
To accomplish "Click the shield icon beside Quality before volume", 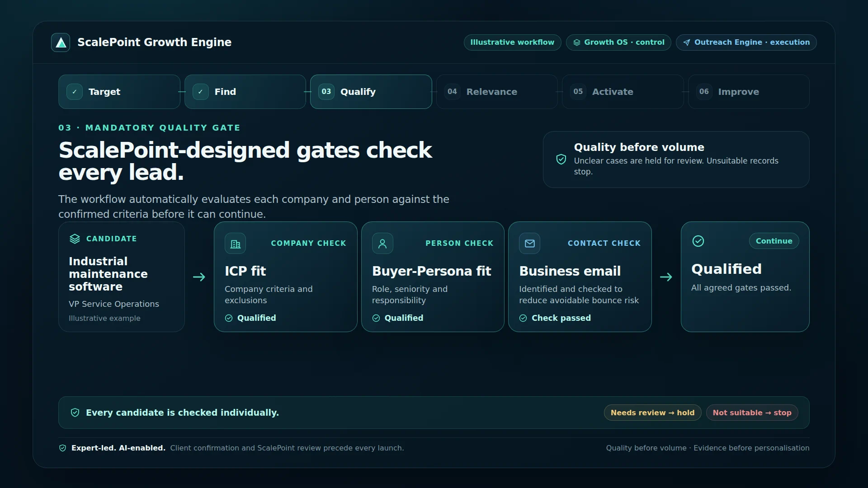I will (561, 160).
